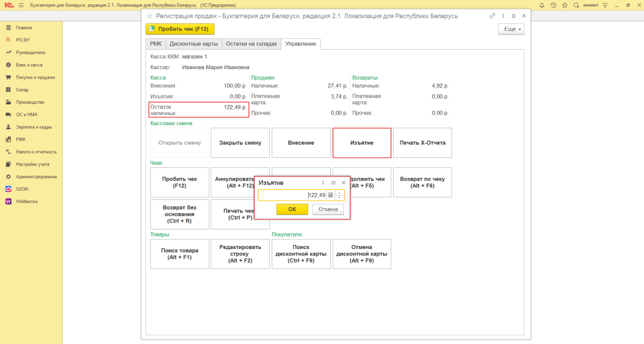Switch to Остатки на складах tab
Screen dimensions: 644x344
tap(252, 44)
